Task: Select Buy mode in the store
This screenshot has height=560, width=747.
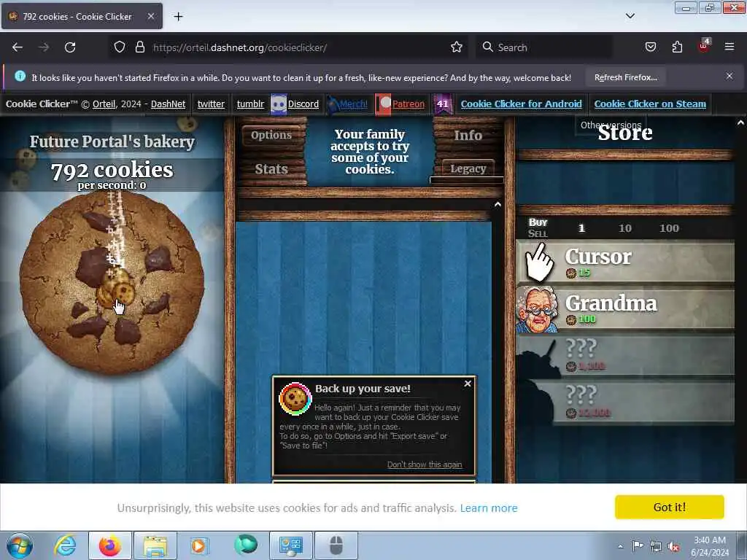Action: (538, 222)
